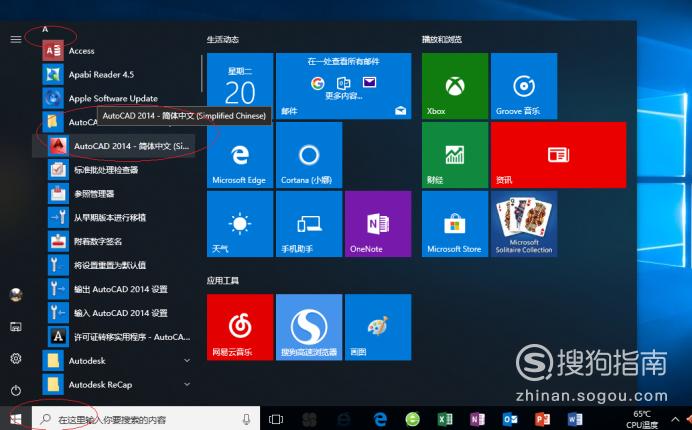
Task: Click the 生活动态 group heading
Action: [x=223, y=39]
